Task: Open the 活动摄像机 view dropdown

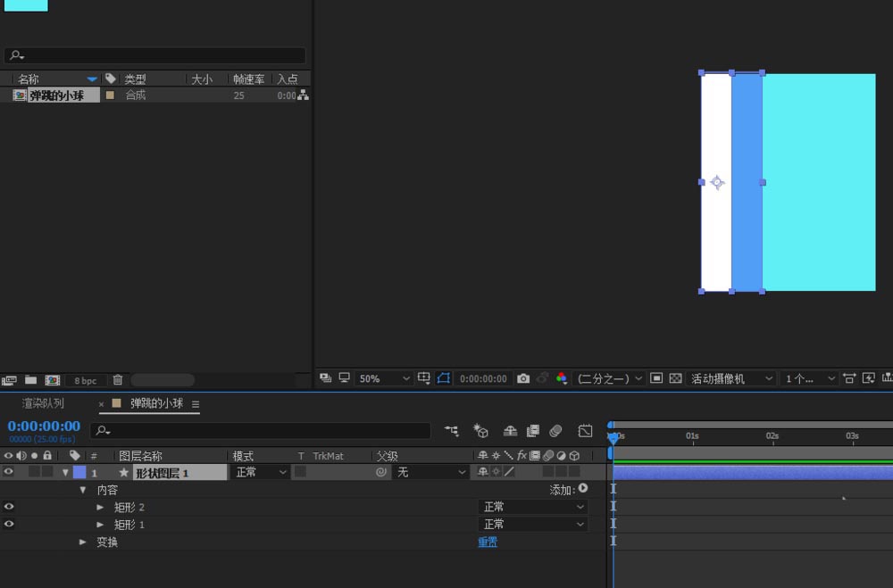Action: pos(731,378)
